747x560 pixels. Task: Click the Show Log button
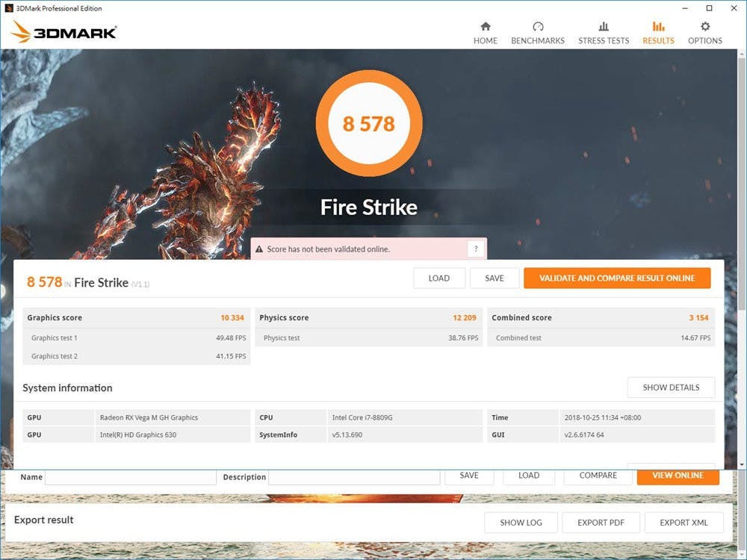point(521,523)
